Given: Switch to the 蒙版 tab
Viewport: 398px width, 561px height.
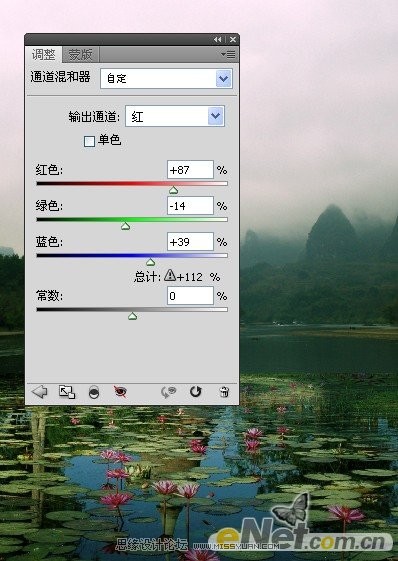Looking at the screenshot, I should pos(81,55).
